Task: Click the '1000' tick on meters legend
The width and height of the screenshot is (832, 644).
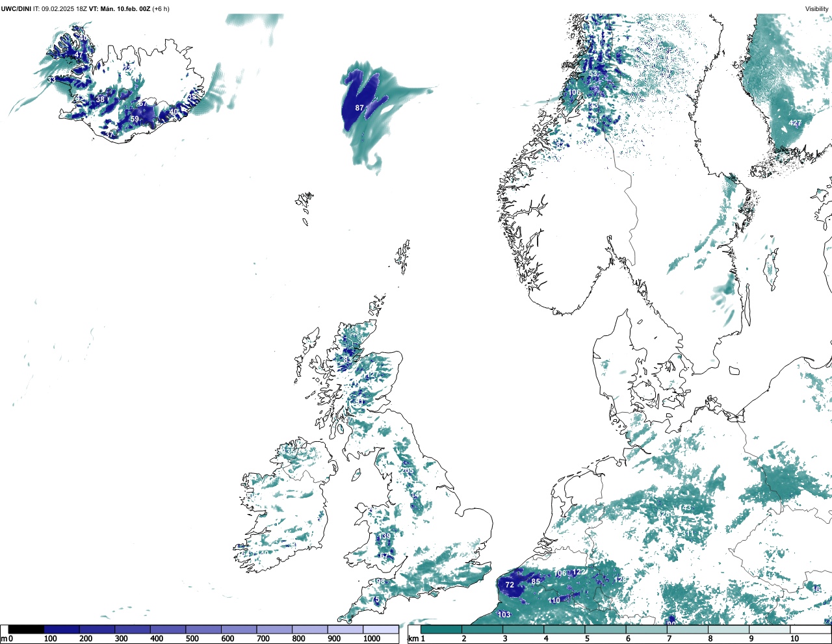Action: click(x=372, y=639)
